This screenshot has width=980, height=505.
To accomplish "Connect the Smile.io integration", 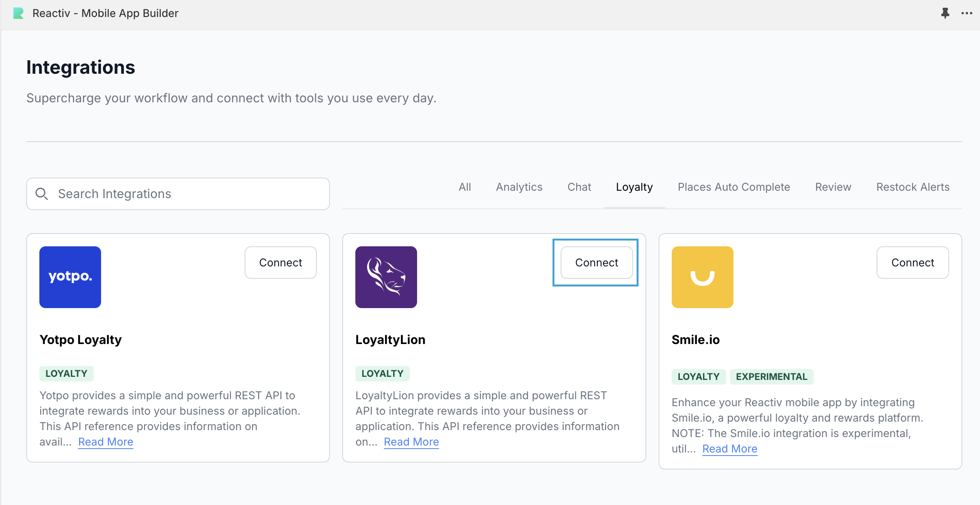I will (912, 263).
